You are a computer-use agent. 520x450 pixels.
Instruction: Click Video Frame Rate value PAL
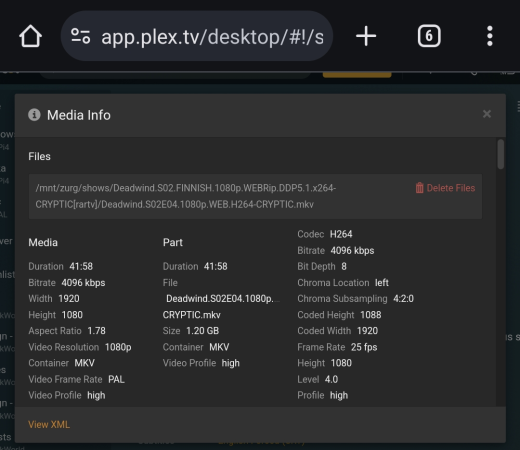click(x=116, y=379)
